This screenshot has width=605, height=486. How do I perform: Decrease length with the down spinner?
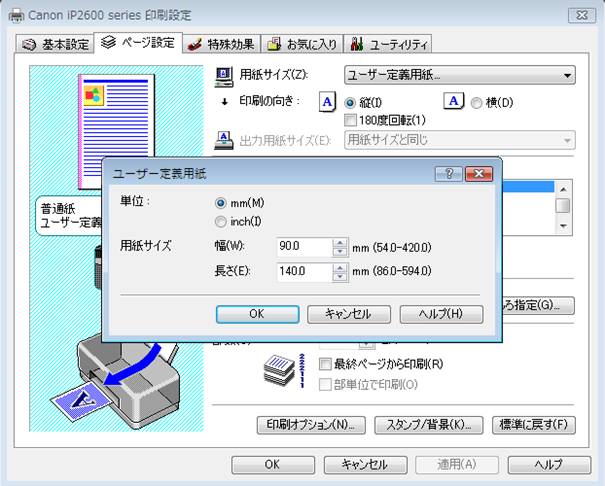pyautogui.click(x=340, y=277)
